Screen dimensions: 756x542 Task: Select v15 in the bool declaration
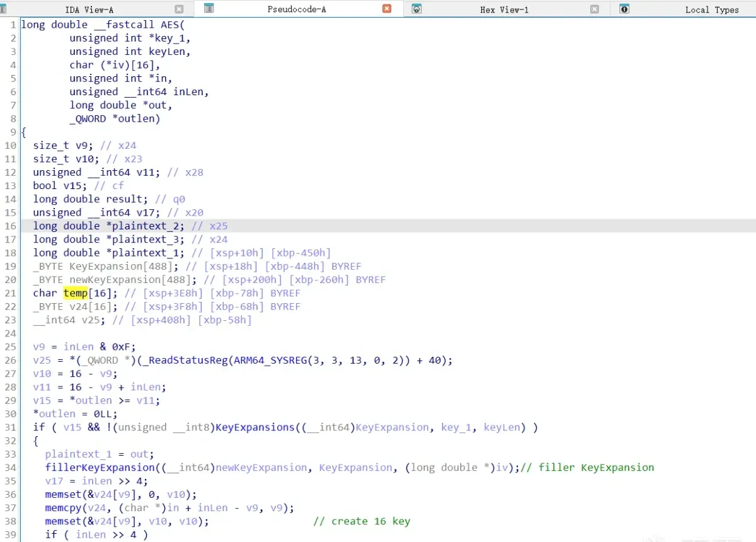pos(72,185)
